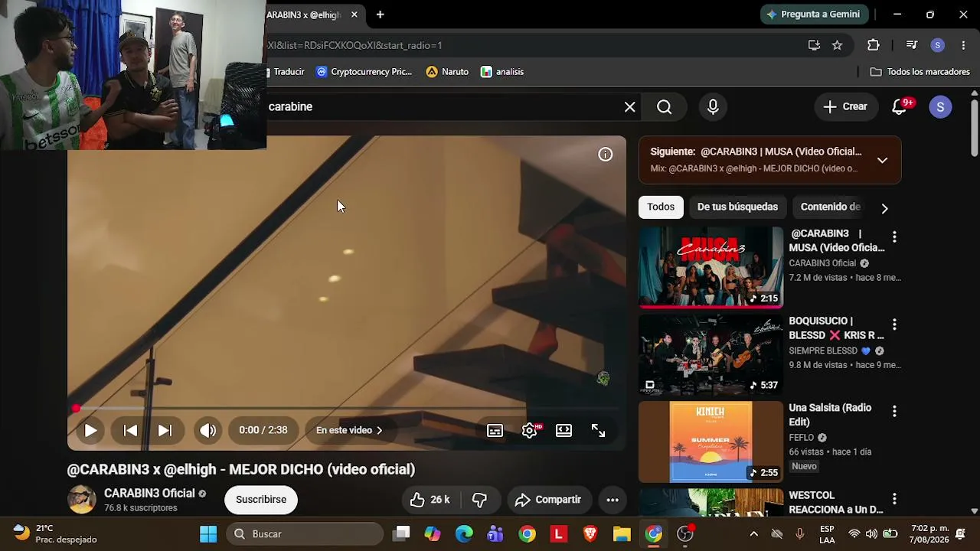The image size is (980, 551).
Task: Switch the player to theater mode
Action: click(x=563, y=430)
